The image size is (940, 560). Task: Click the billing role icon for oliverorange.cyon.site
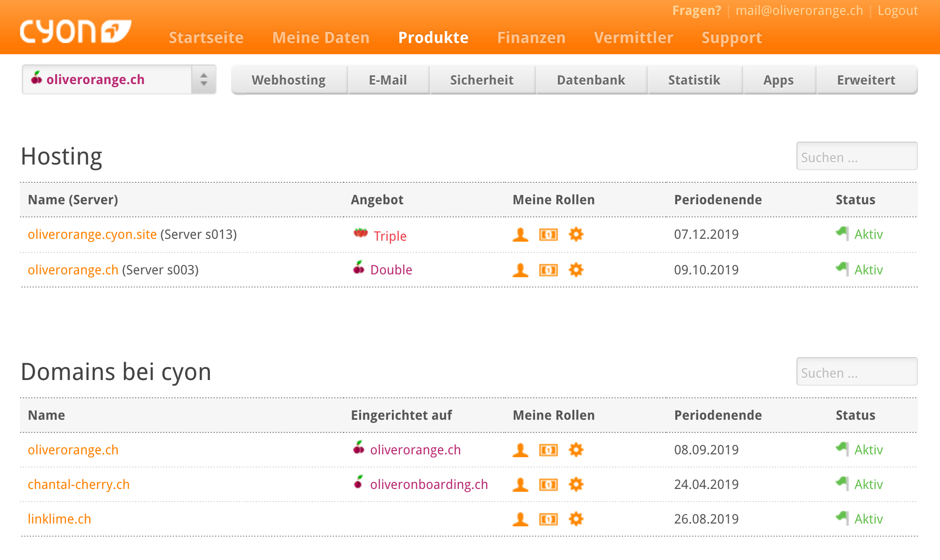pyautogui.click(x=548, y=235)
